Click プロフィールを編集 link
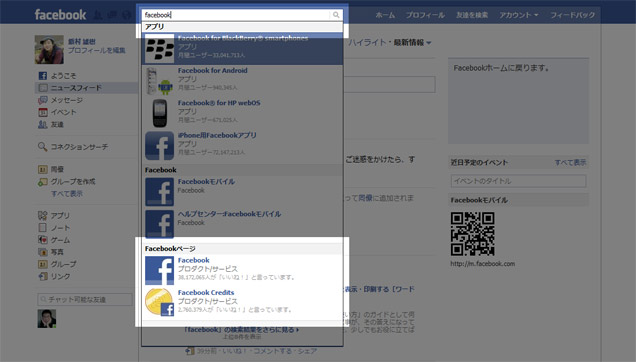The height and width of the screenshot is (362, 636). tap(97, 50)
